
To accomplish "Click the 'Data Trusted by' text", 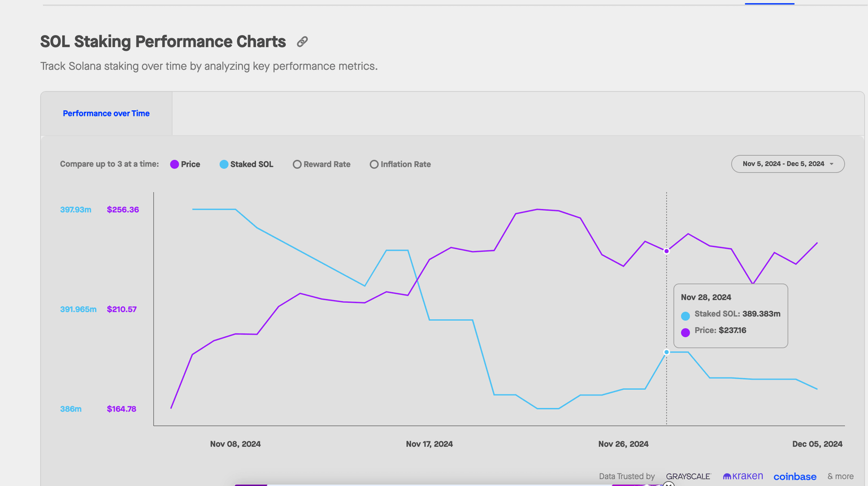I will click(626, 476).
